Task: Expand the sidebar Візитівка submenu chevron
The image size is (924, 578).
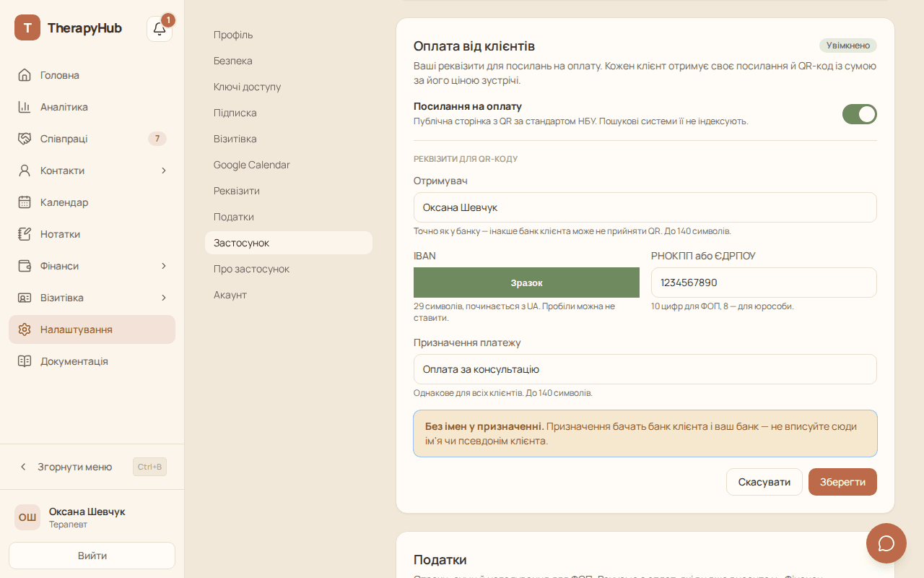Action: click(164, 298)
